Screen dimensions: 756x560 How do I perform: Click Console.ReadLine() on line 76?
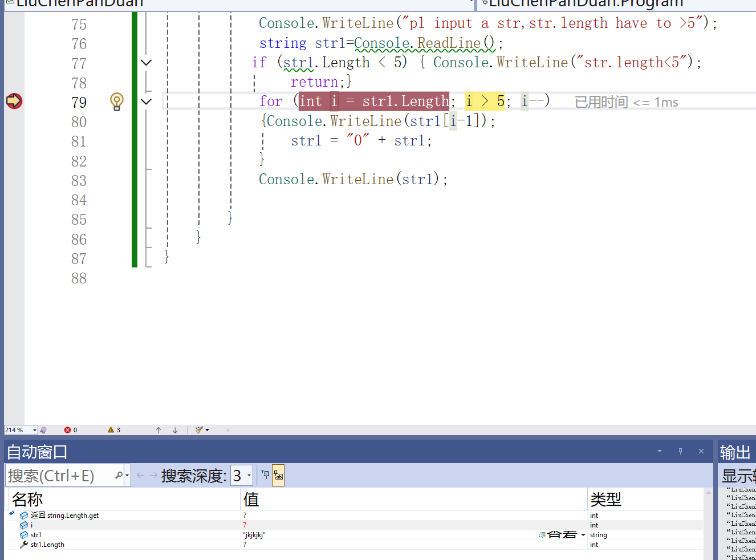click(425, 43)
